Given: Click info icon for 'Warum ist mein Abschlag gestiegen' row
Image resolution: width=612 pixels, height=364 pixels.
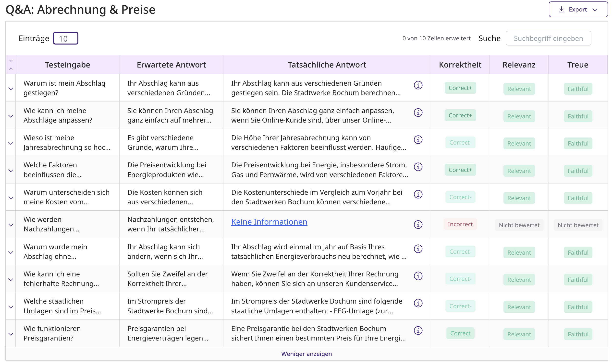Looking at the screenshot, I should [x=418, y=85].
